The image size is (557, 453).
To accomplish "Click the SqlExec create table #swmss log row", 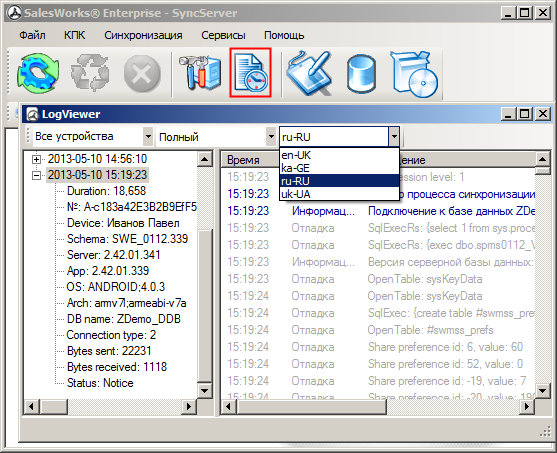I will point(378,313).
